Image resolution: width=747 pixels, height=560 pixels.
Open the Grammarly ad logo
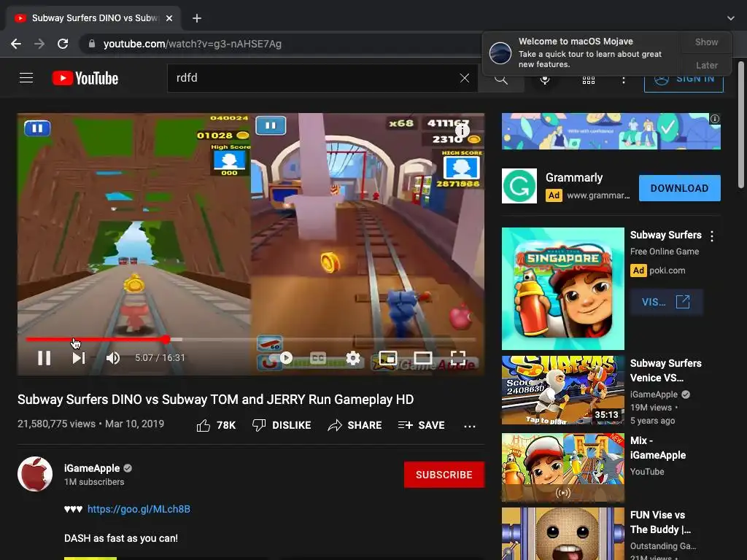[x=519, y=186]
